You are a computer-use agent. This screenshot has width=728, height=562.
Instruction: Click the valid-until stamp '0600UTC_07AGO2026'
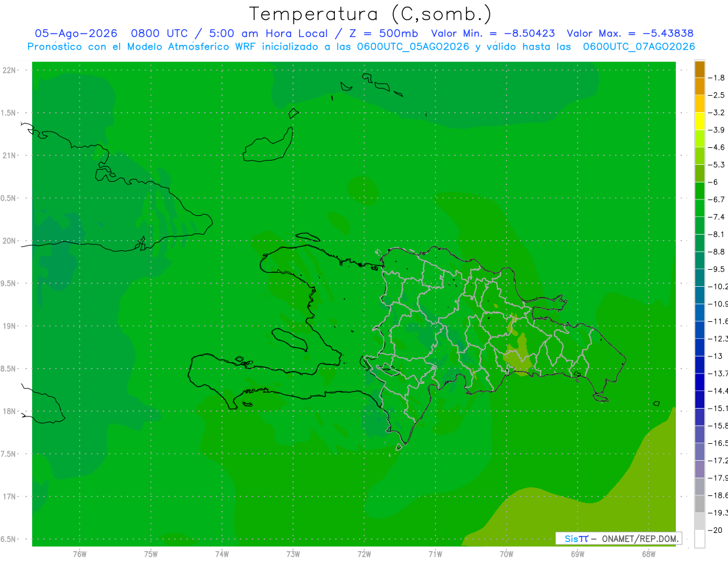pos(639,47)
